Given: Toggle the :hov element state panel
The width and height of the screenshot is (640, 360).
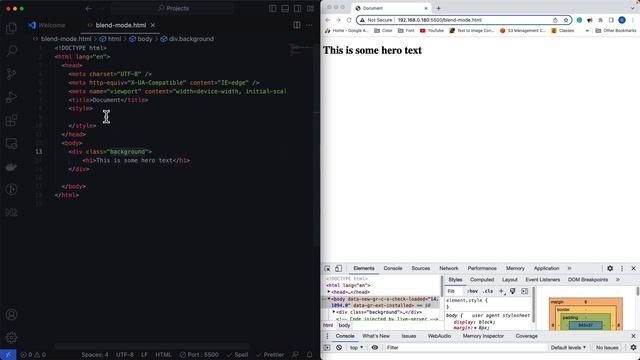Looking at the screenshot, I should click(473, 291).
